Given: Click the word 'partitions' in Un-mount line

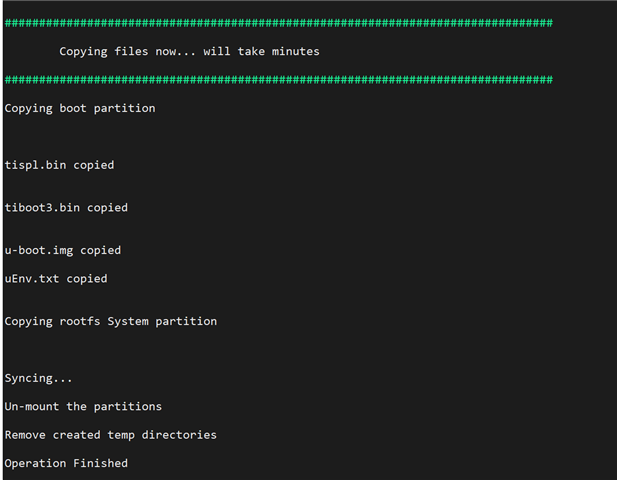Looking at the screenshot, I should click(127, 407).
